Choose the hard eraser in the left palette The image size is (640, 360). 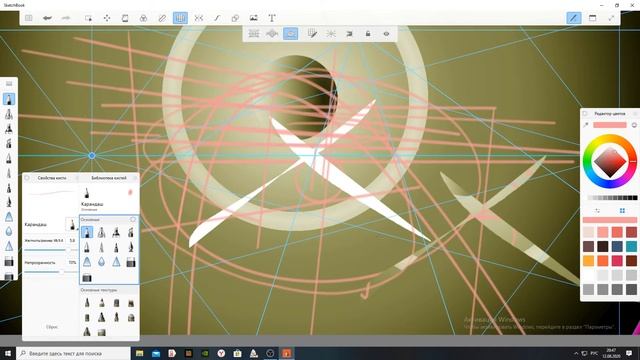[x=9, y=261]
